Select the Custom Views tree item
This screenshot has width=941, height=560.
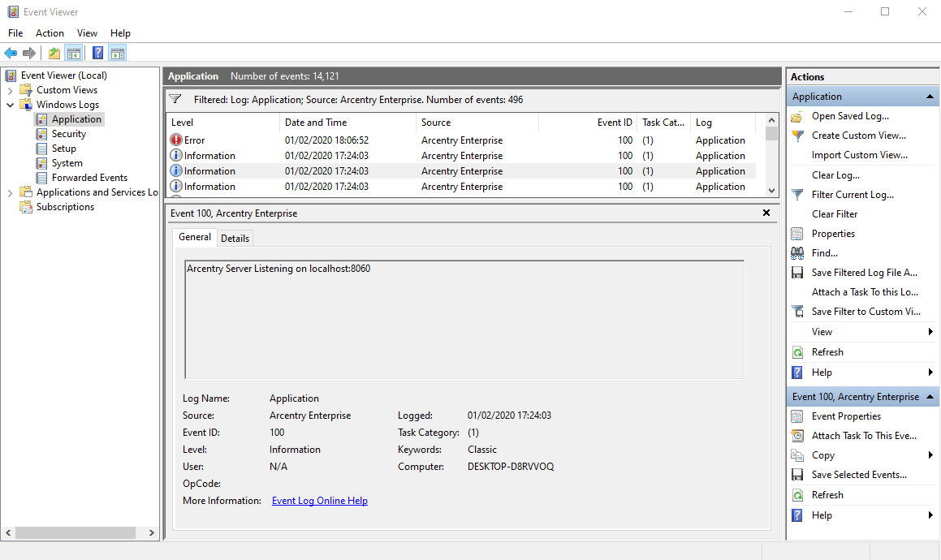(x=67, y=90)
